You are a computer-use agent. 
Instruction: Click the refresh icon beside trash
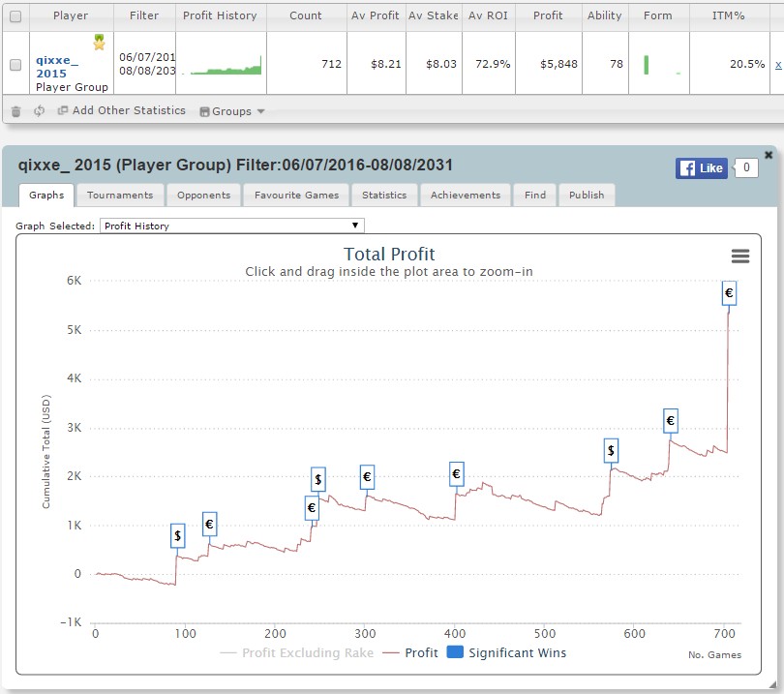click(x=39, y=111)
